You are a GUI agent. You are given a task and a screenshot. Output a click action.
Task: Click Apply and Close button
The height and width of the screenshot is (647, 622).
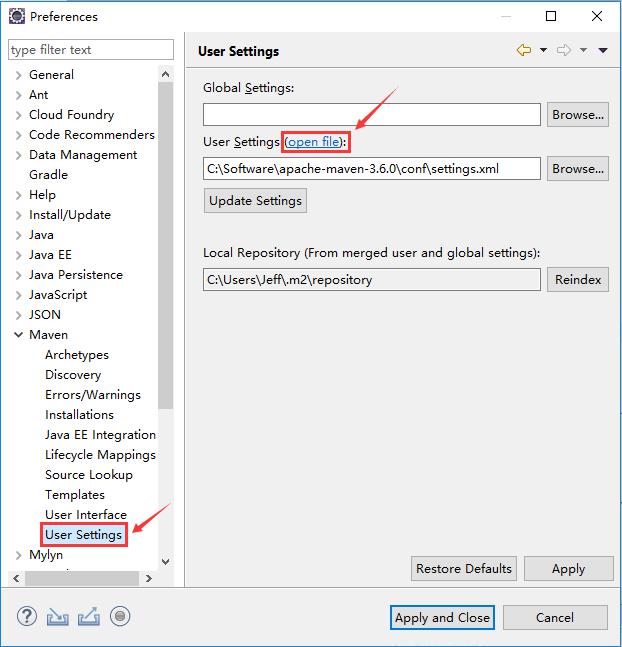[442, 618]
